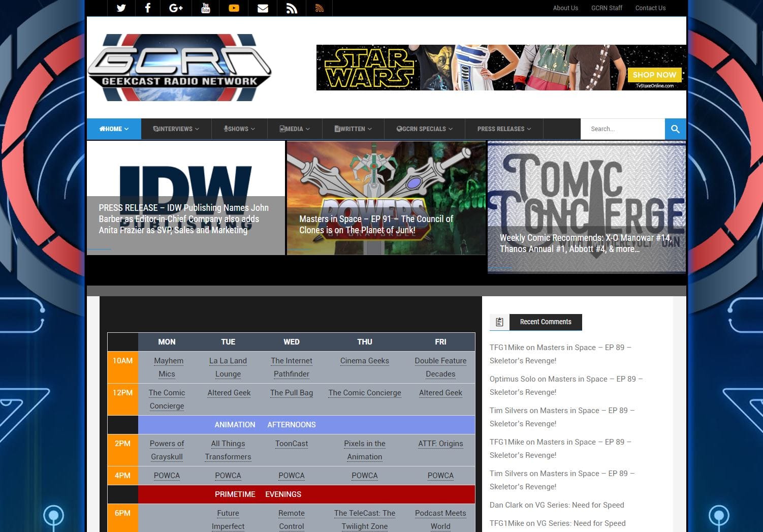Open the Cinema Geeks show link
763x532 pixels.
pos(365,361)
